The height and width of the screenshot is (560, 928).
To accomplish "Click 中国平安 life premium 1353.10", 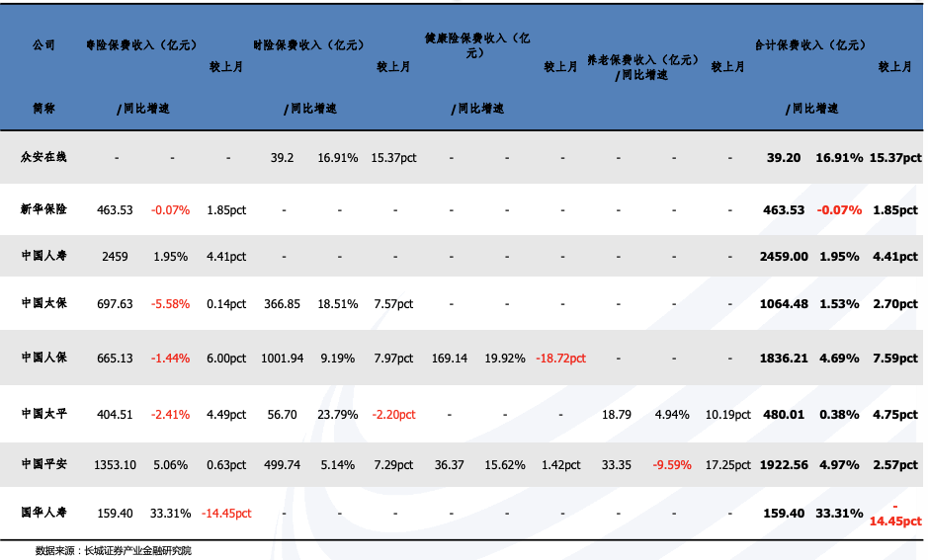I will point(115,465).
